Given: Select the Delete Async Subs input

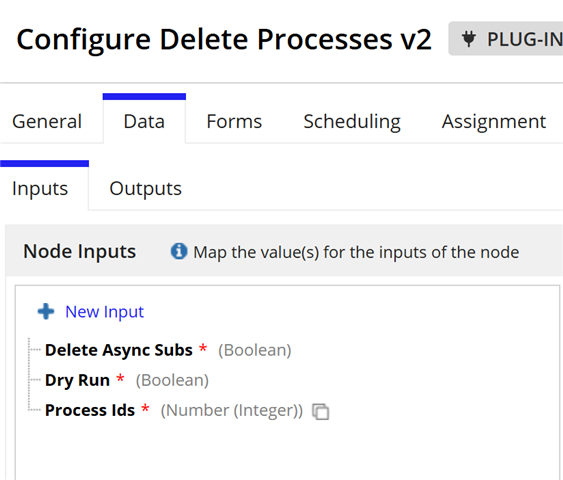Looking at the screenshot, I should (119, 350).
